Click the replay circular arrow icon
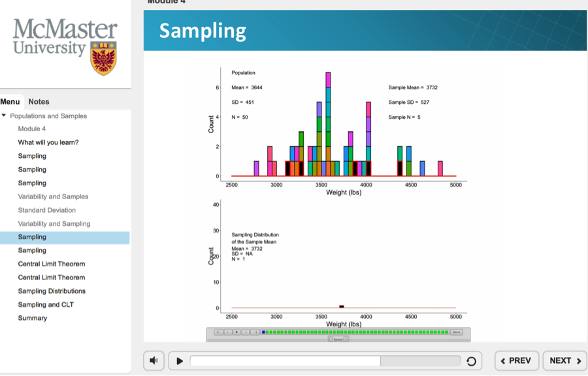The image size is (588, 376). tap(471, 361)
